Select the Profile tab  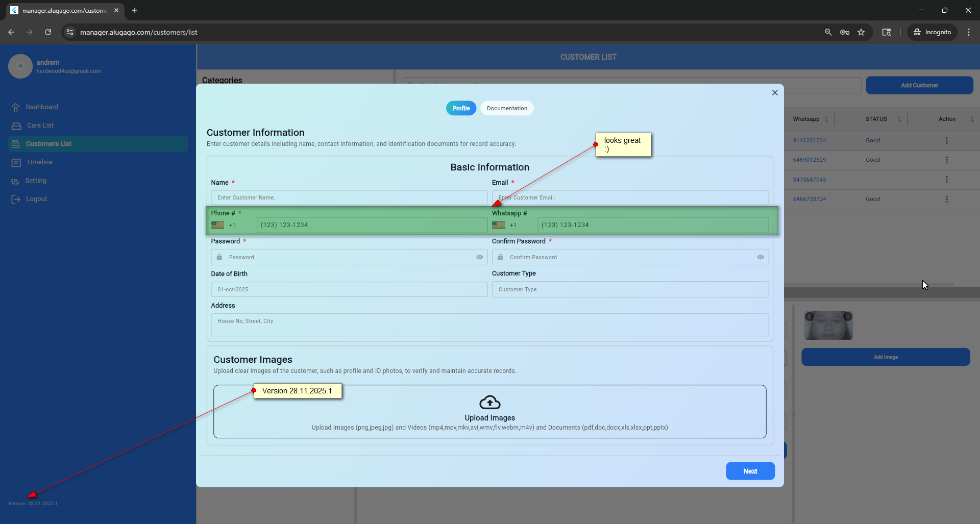[x=460, y=108]
